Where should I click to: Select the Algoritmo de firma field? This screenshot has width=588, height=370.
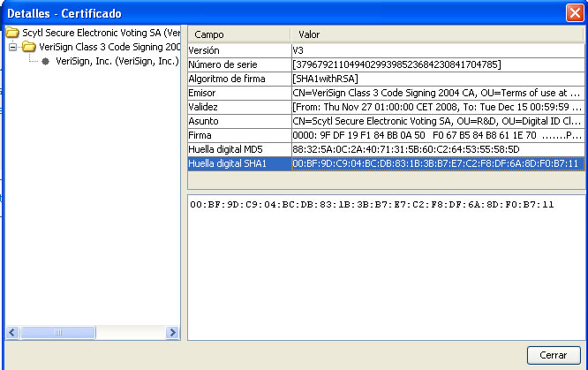click(386, 79)
